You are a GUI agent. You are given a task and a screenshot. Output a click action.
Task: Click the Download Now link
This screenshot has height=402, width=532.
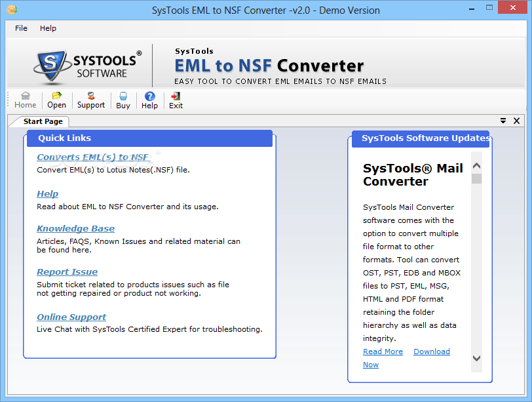[432, 352]
